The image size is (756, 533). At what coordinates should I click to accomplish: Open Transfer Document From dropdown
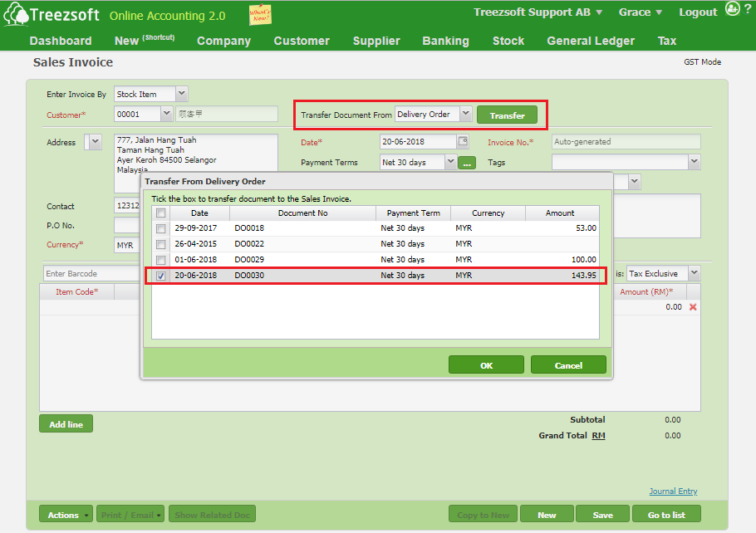(x=465, y=114)
